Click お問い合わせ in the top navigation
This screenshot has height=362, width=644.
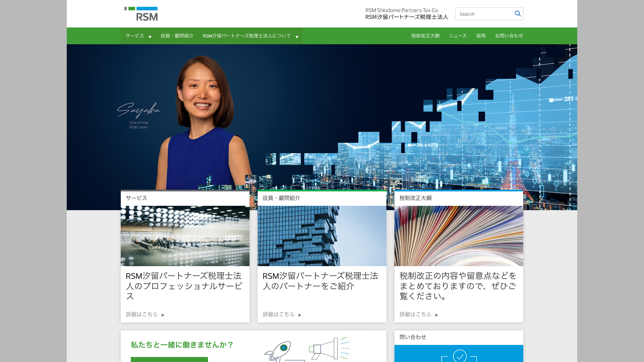[x=509, y=36]
